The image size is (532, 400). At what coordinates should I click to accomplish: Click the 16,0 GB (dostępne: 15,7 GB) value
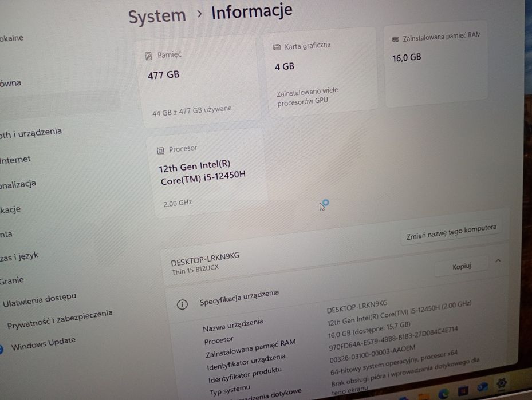tap(369, 330)
